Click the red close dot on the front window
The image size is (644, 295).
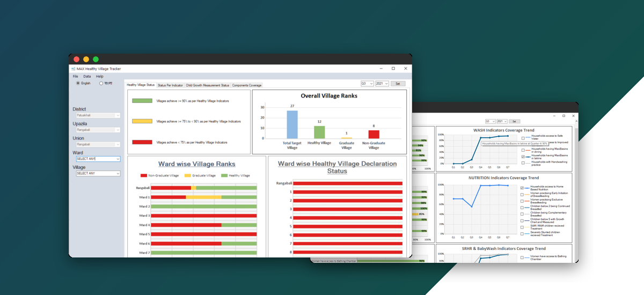(77, 59)
